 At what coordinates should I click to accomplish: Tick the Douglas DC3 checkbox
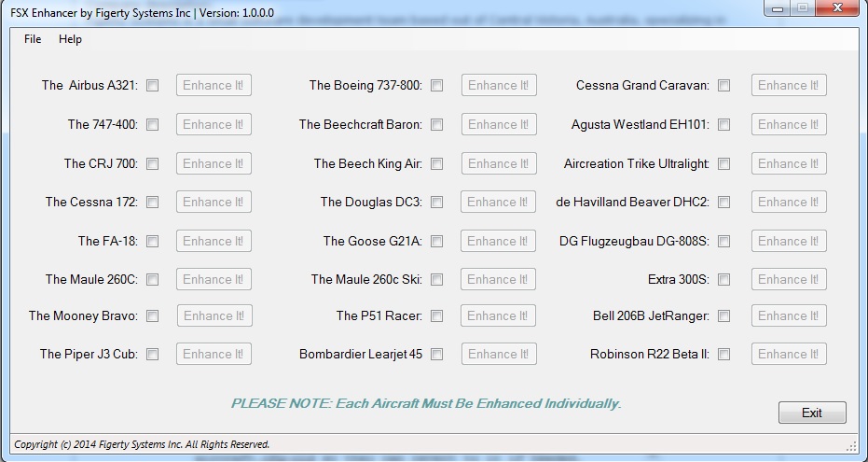pos(436,203)
